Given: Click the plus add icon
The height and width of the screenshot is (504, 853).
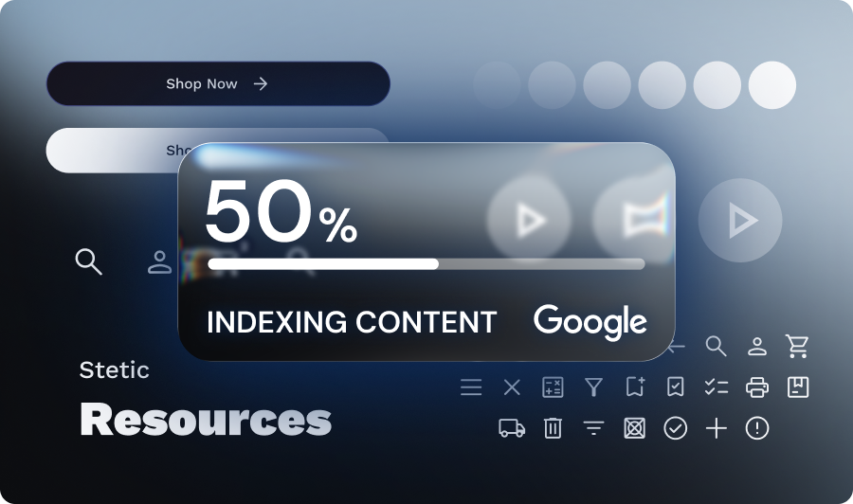Looking at the screenshot, I should [716, 428].
